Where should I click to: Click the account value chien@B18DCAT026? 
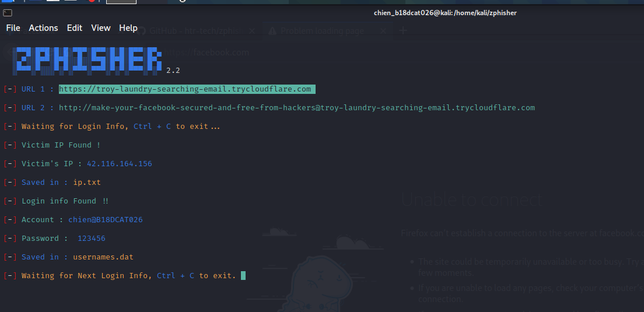point(106,220)
